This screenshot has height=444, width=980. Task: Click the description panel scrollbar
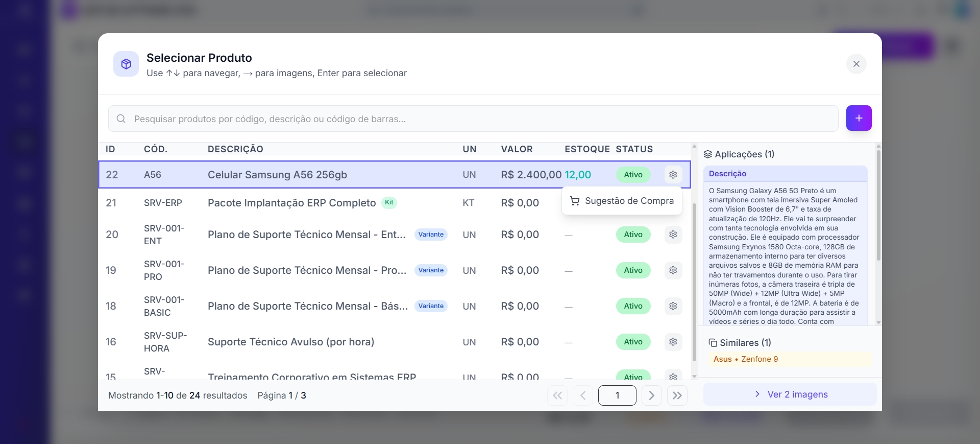coord(878,204)
